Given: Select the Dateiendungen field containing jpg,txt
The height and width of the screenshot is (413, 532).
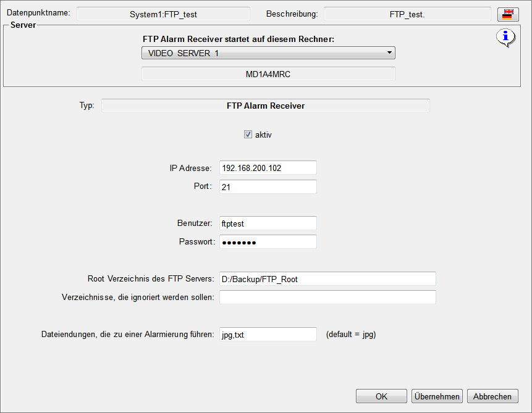Looking at the screenshot, I should (x=268, y=335).
